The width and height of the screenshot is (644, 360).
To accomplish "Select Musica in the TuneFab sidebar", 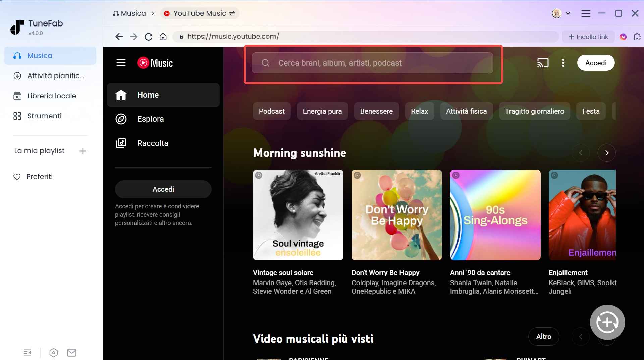I will tap(40, 56).
